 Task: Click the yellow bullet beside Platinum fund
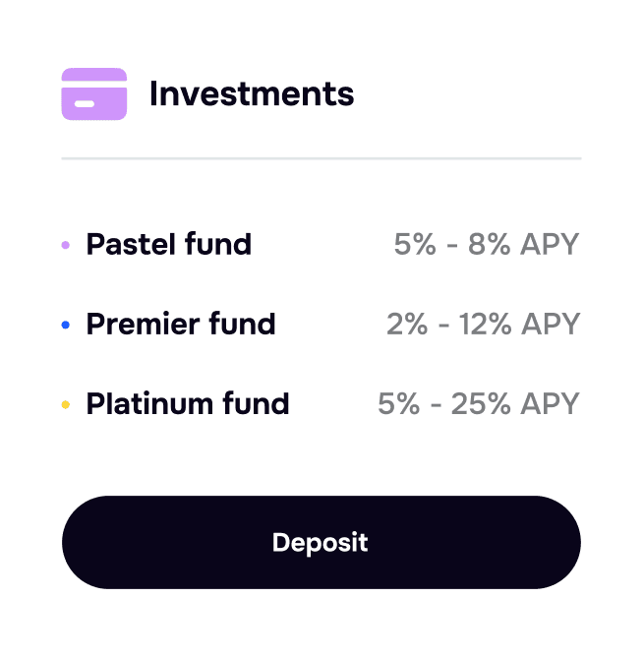(66, 404)
